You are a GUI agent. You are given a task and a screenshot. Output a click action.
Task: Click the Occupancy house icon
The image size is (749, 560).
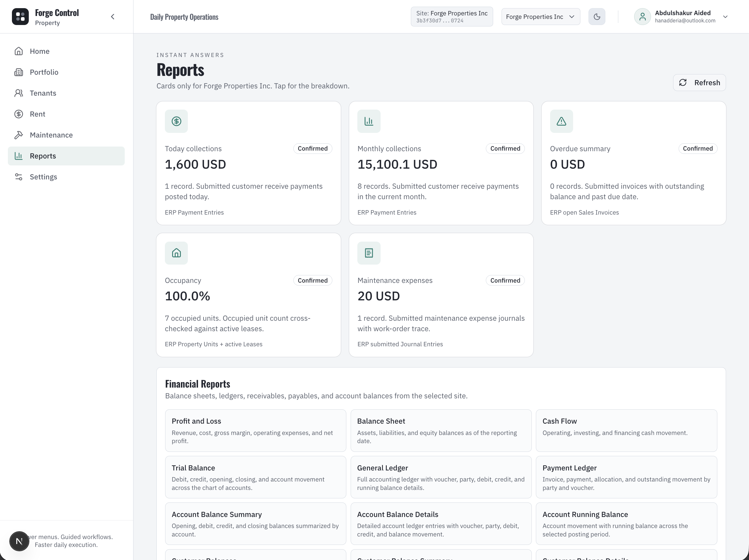click(176, 253)
